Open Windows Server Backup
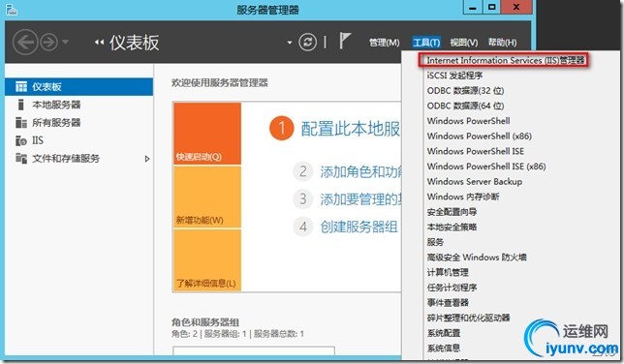This screenshot has width=624, height=364. [475, 181]
